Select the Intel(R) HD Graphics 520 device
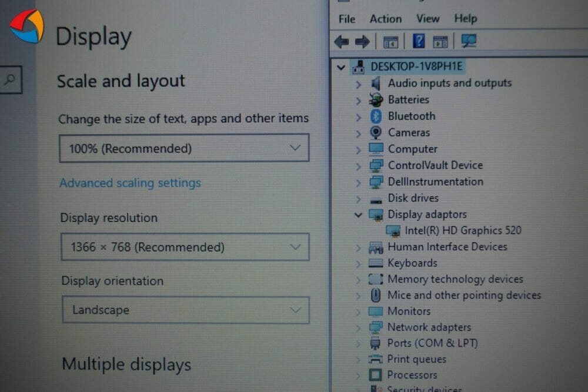This screenshot has width=588, height=392. click(463, 230)
